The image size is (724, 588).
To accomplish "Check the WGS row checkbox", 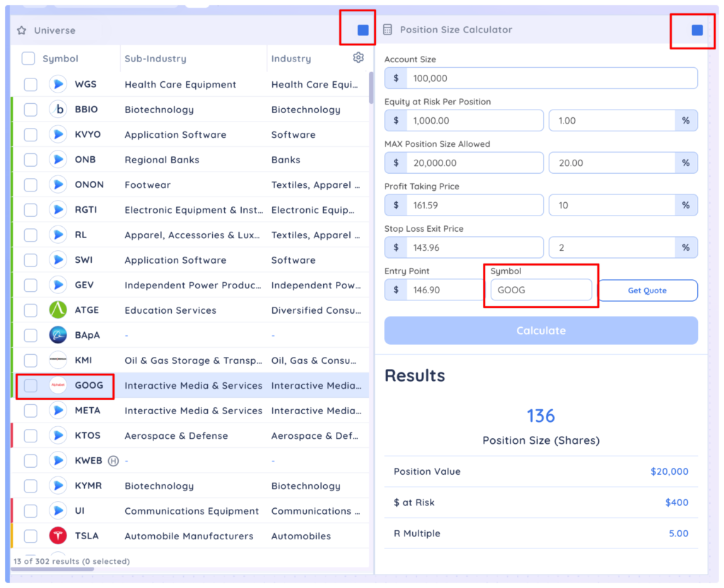I will 30,85.
